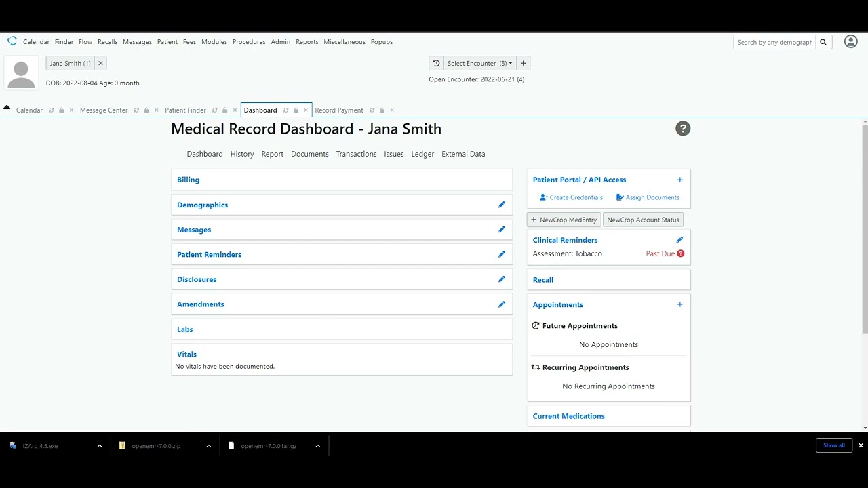Screen dimensions: 868x488
Task: Open the user account icon
Action: click(x=850, y=41)
